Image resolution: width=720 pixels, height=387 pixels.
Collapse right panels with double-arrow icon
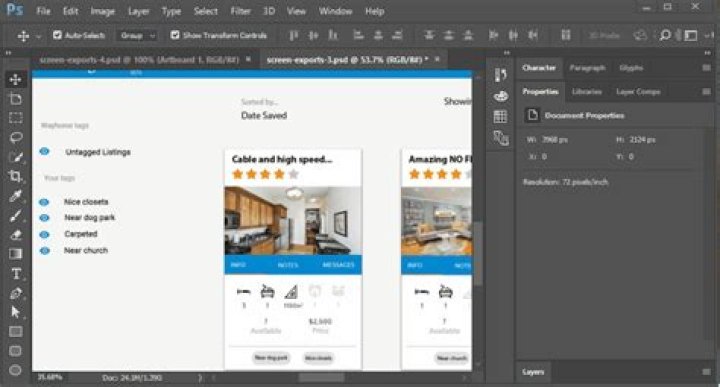[708, 53]
